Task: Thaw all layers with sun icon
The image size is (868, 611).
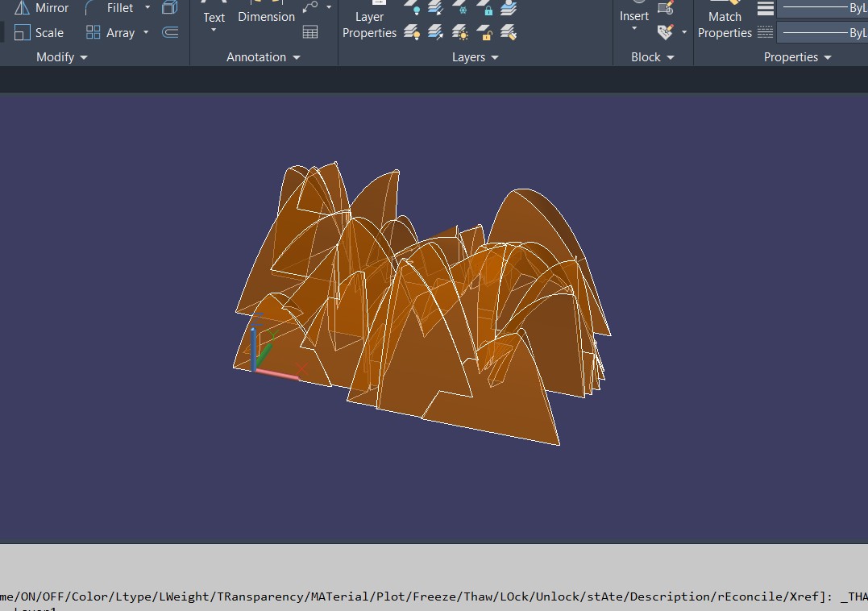Action: [x=460, y=32]
